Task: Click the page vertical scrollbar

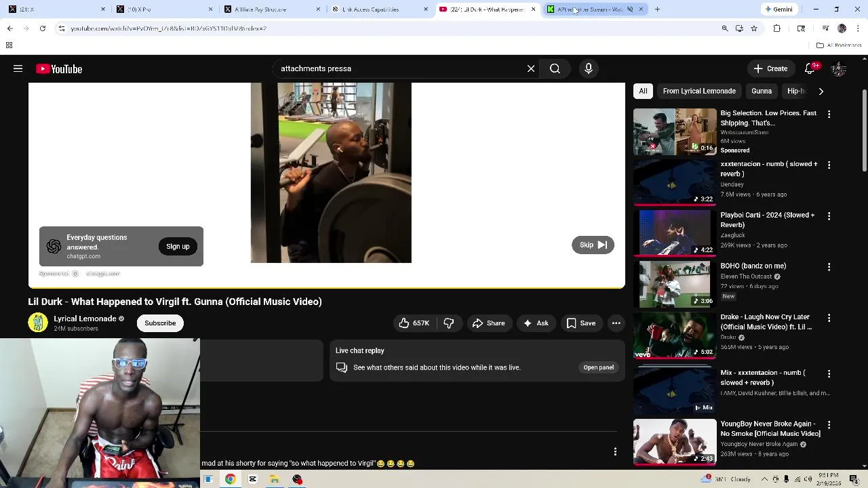Action: [x=864, y=129]
